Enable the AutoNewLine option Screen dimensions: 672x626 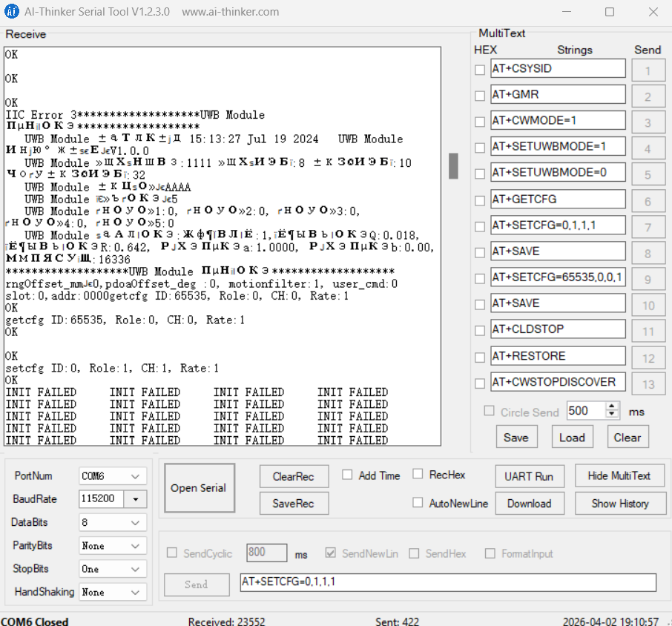pyautogui.click(x=418, y=503)
